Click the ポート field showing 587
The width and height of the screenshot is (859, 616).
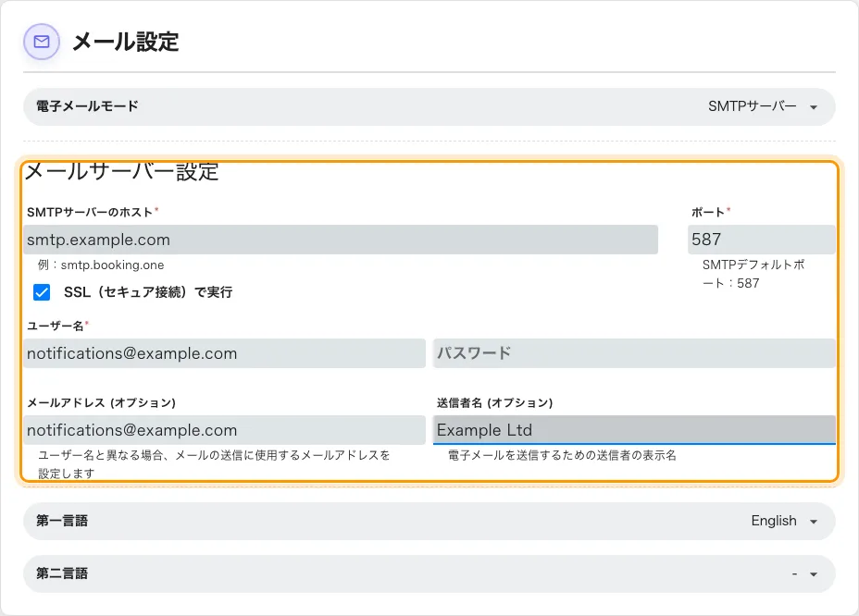(x=762, y=240)
